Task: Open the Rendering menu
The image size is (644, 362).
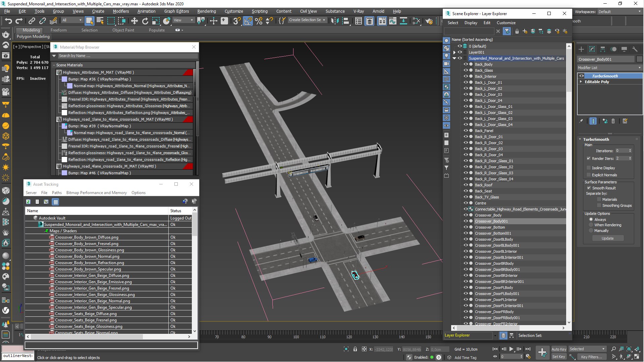Action: click(207, 11)
